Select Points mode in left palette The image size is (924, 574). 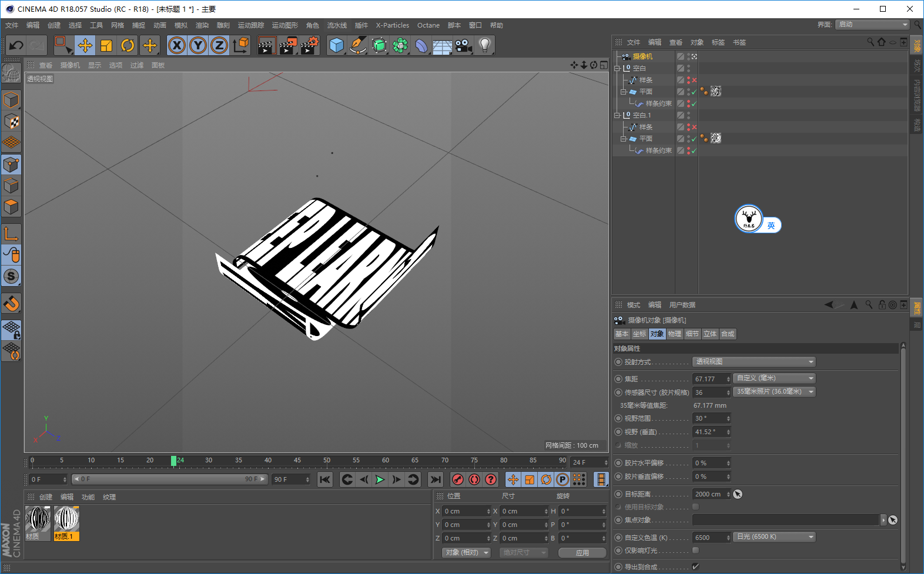[x=11, y=165]
